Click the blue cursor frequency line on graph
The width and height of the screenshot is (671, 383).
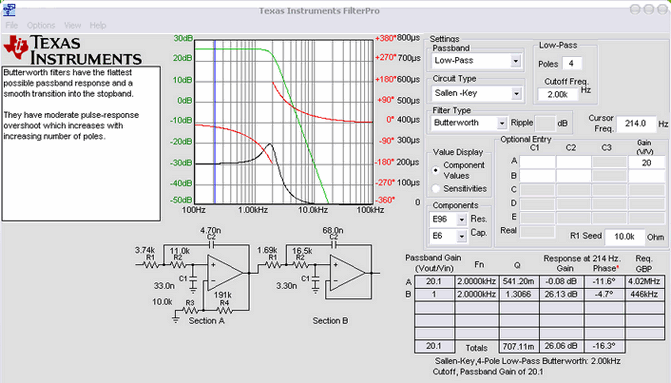(215, 122)
